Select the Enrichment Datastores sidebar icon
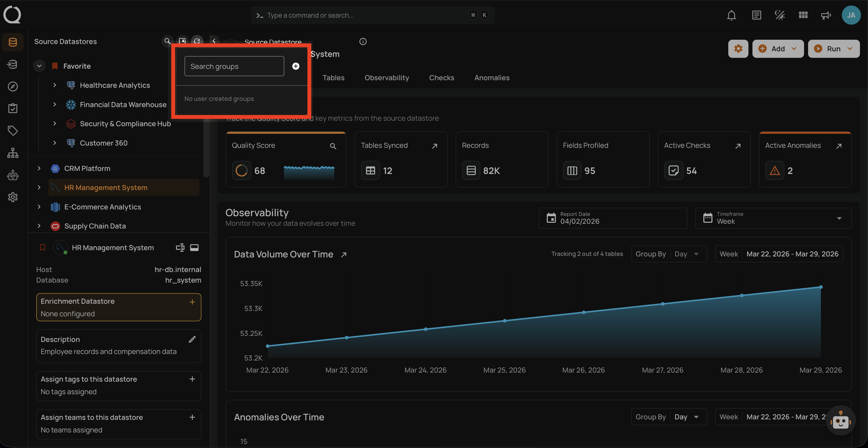 tap(13, 64)
